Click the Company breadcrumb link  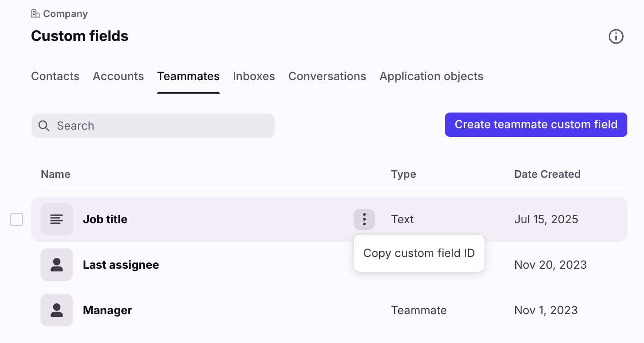pyautogui.click(x=65, y=14)
